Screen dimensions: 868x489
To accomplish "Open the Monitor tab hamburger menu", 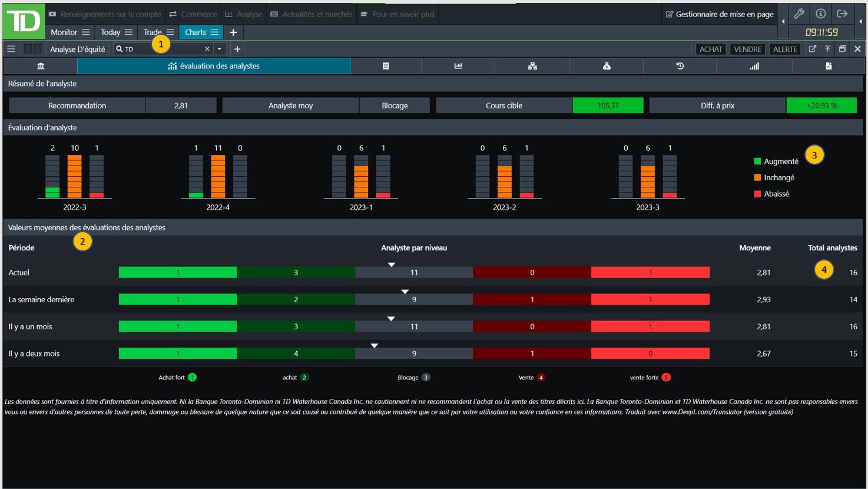I will (86, 32).
